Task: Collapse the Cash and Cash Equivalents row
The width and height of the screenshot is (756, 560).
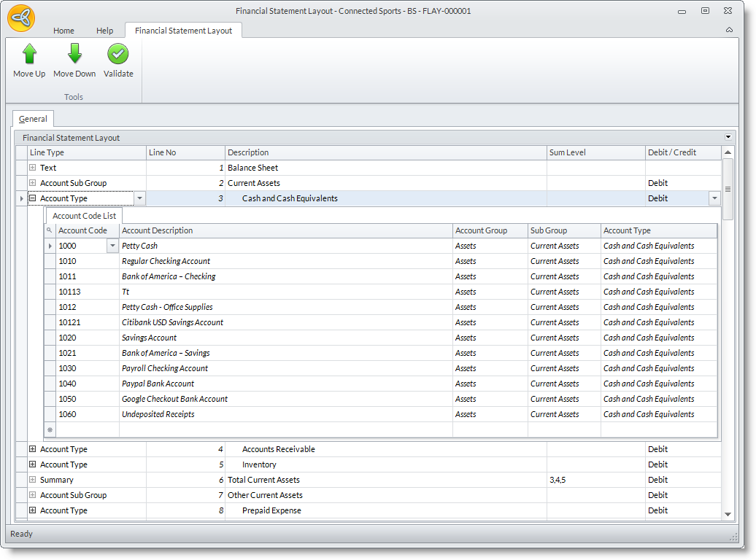Action: coord(32,198)
